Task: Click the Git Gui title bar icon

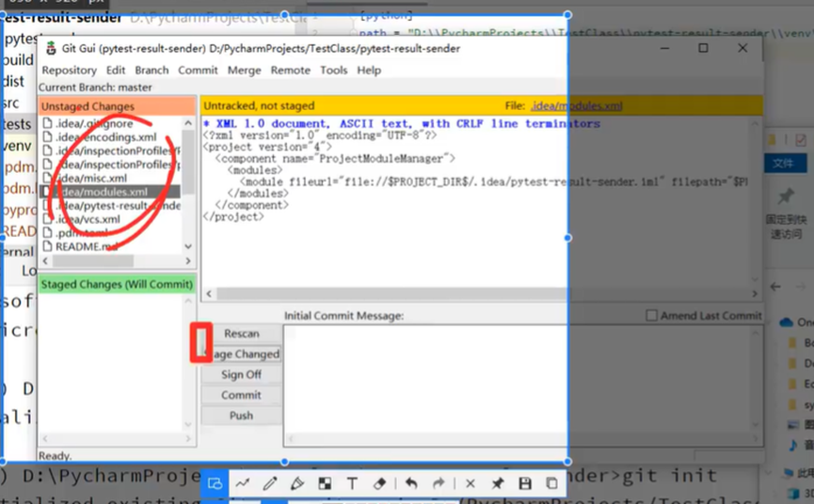Action: (x=51, y=48)
